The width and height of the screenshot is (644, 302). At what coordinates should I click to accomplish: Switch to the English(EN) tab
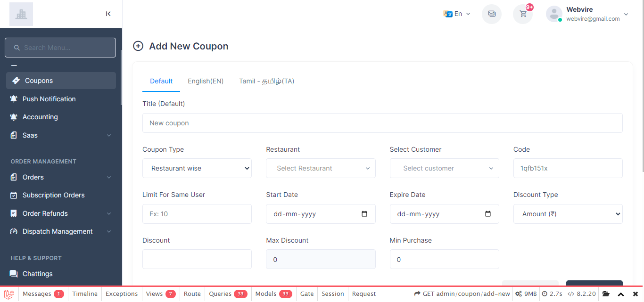point(206,81)
